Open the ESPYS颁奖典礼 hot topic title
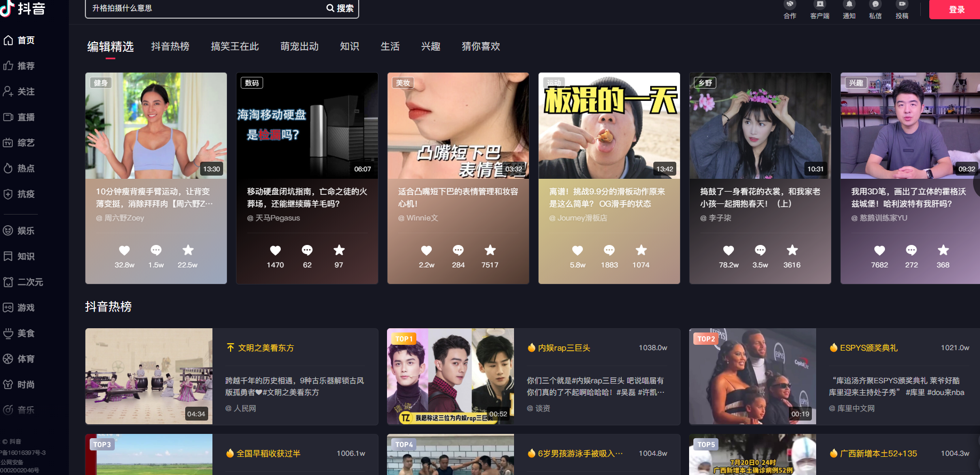The height and width of the screenshot is (475, 980). pos(869,347)
